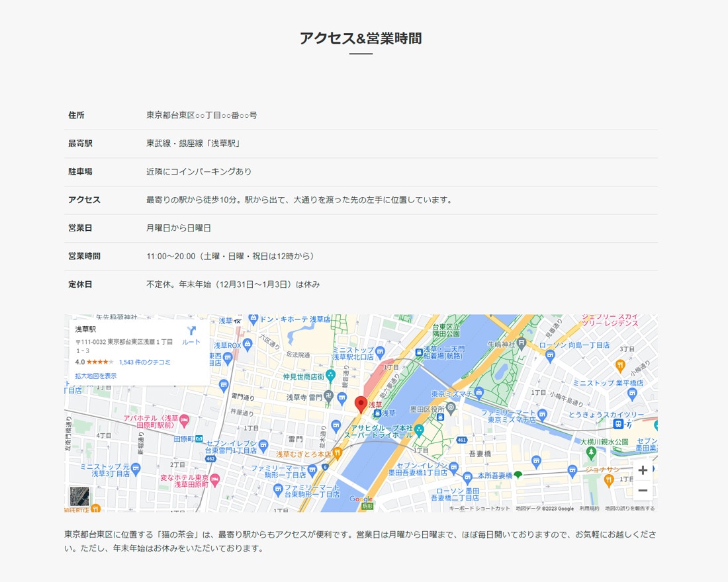Click the Ushijima shrine marker
728x582 pixels.
point(522,344)
